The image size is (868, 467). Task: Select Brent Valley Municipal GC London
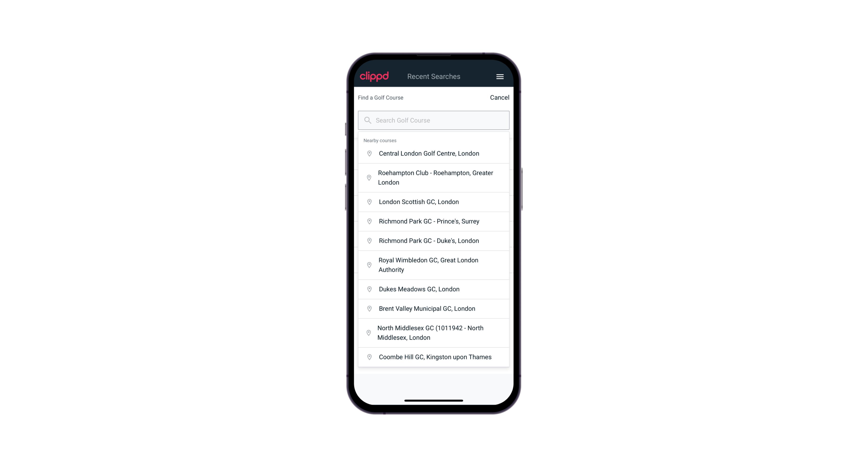tap(434, 308)
